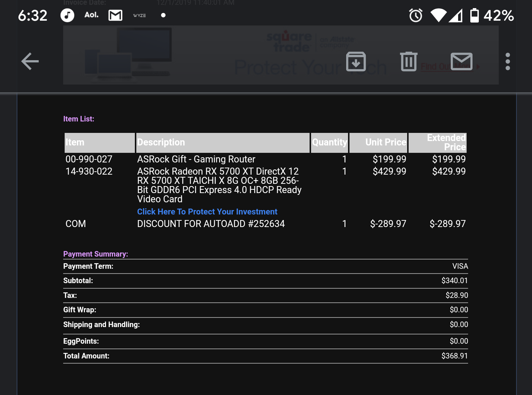Open Click Here To Protect Your Investment link
532x395 pixels.
point(207,212)
